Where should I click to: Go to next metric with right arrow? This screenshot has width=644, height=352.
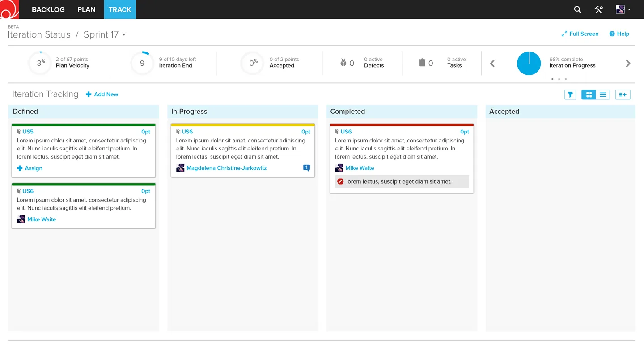628,64
